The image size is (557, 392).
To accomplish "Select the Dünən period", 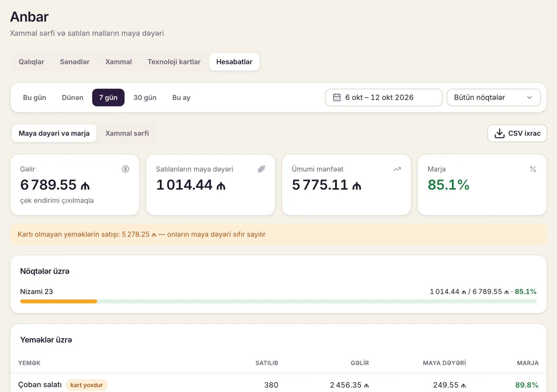I will (x=72, y=97).
